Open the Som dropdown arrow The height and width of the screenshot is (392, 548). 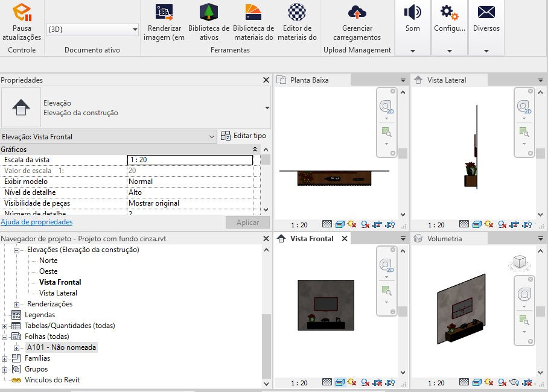(412, 51)
